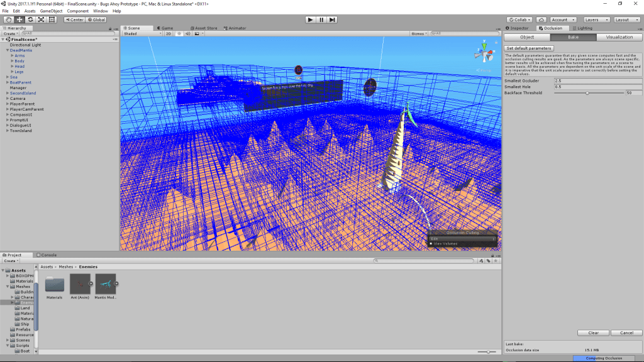Select the Hand tool in toolbar

click(x=8, y=19)
